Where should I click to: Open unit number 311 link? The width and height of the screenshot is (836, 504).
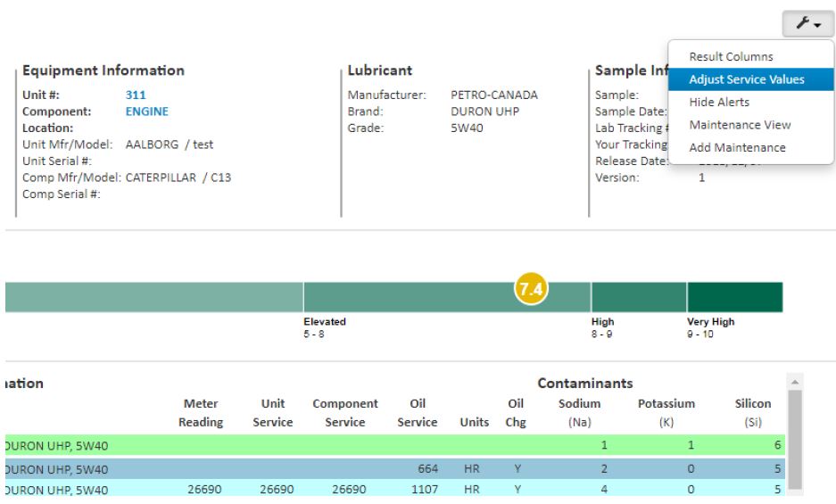[136, 94]
